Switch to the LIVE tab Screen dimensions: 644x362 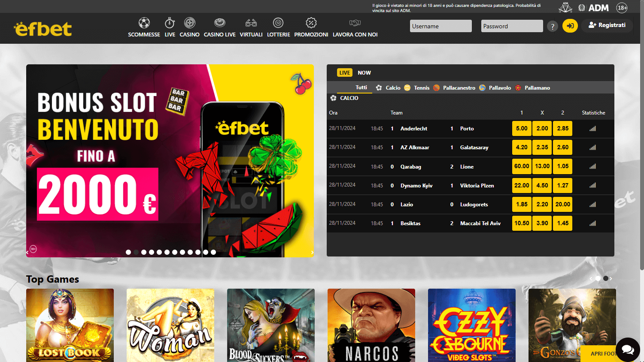[345, 73]
